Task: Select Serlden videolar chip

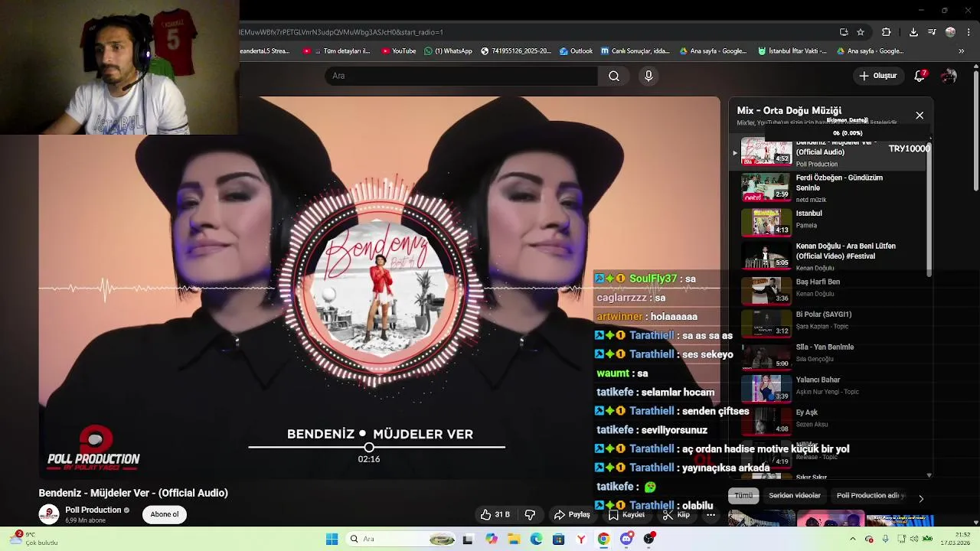Action: [795, 495]
